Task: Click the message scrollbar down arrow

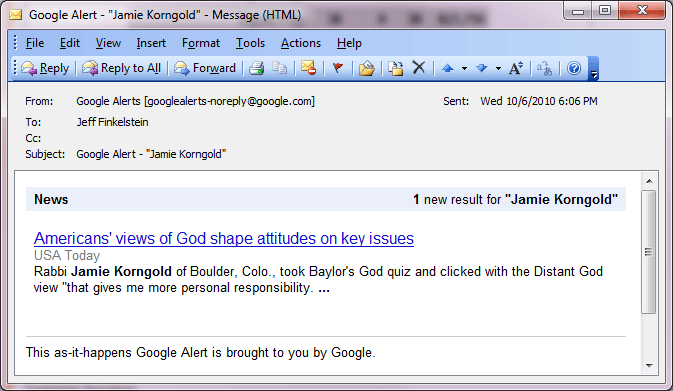Action: (649, 366)
